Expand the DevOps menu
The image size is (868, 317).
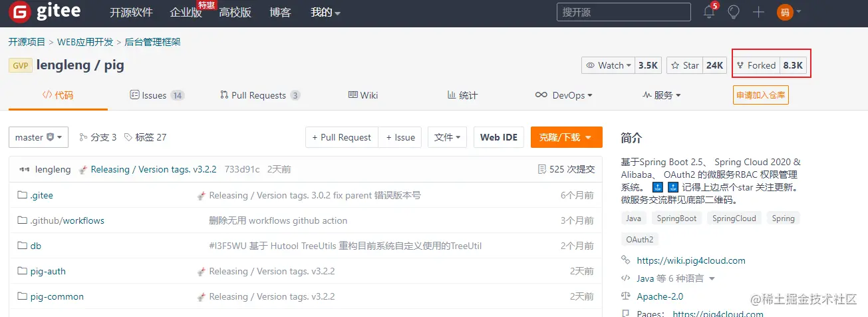pos(564,95)
